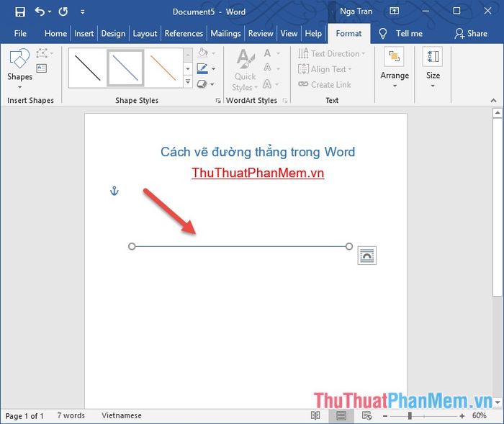Open the Undo history dropdown arrow
This screenshot has height=424, width=504.
(50, 12)
